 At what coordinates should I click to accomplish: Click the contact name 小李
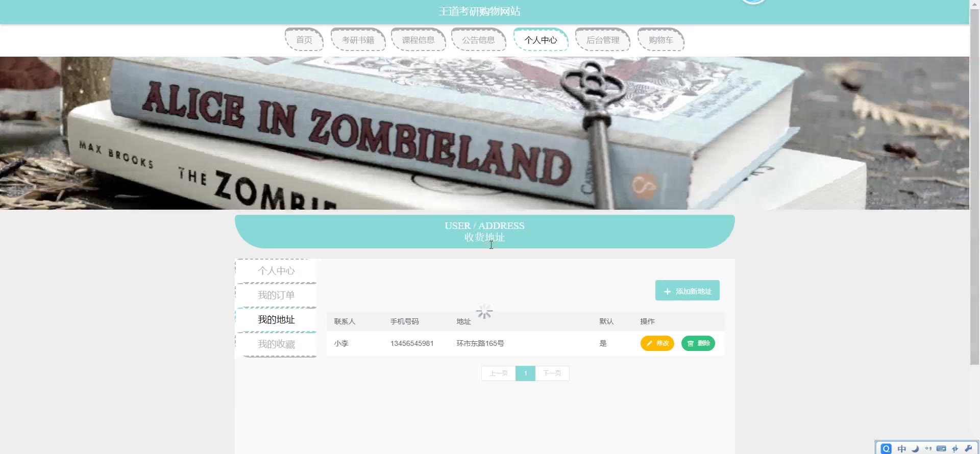[341, 343]
